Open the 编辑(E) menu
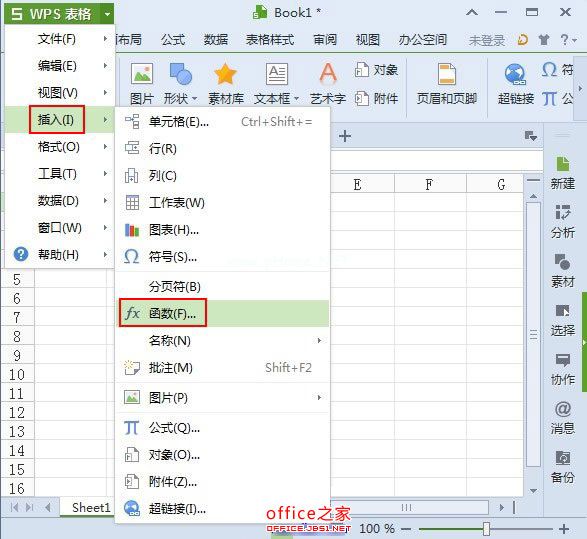The height and width of the screenshot is (539, 587). (60, 66)
